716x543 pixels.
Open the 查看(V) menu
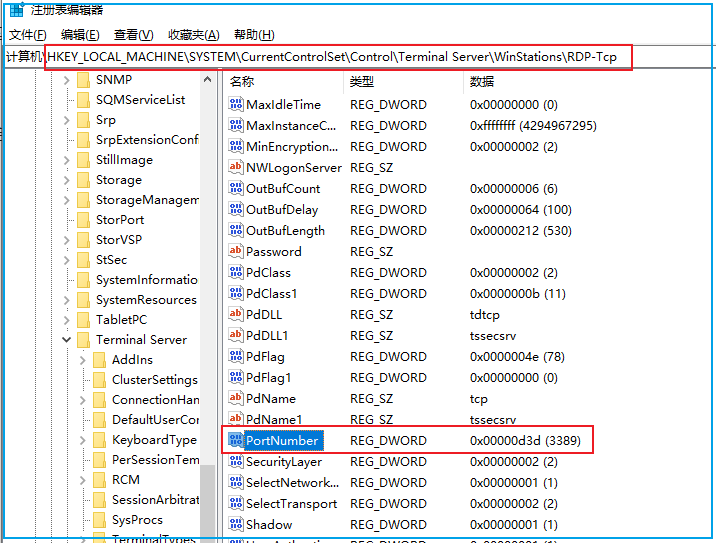133,35
